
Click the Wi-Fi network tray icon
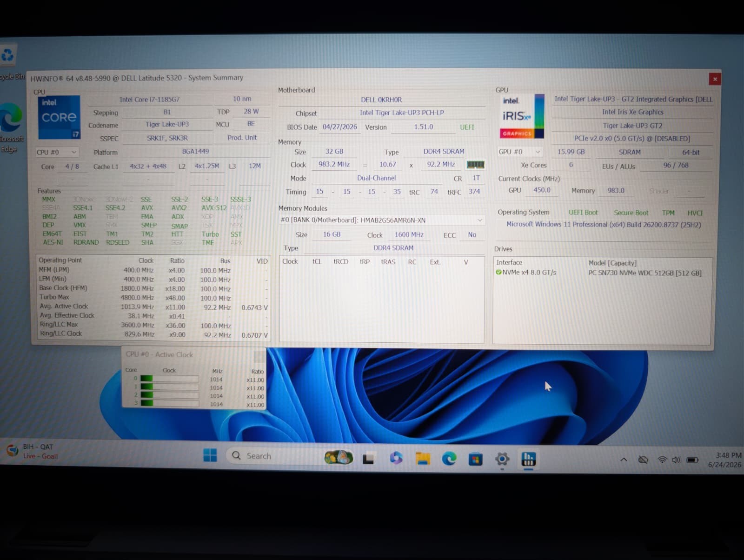coord(662,460)
